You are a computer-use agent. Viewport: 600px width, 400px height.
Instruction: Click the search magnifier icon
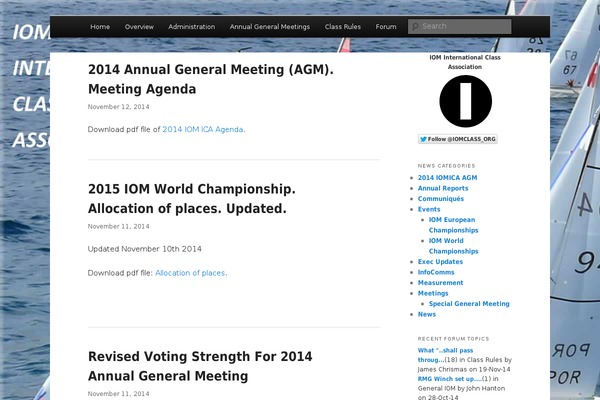click(x=415, y=26)
